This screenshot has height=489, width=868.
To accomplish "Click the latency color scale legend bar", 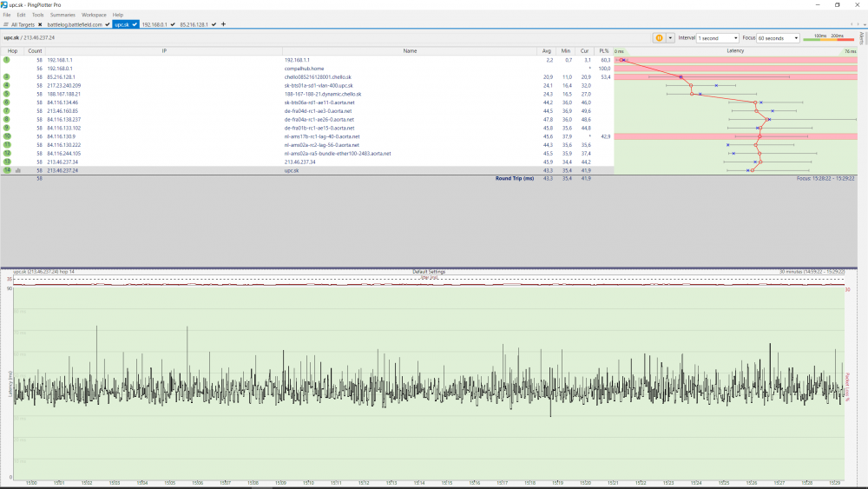I will click(x=829, y=38).
